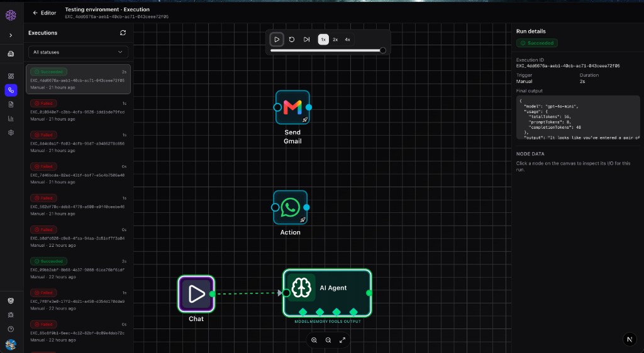Click the Send Gmail node's output port
644x353 pixels.
[x=309, y=107]
